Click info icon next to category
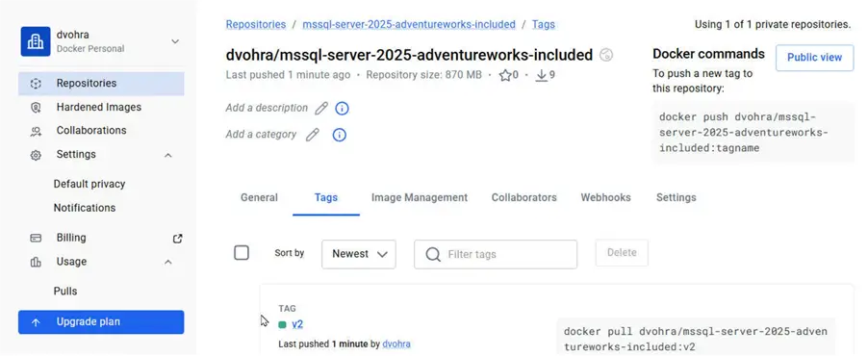Viewport: 868px width, 356px height. coord(340,135)
